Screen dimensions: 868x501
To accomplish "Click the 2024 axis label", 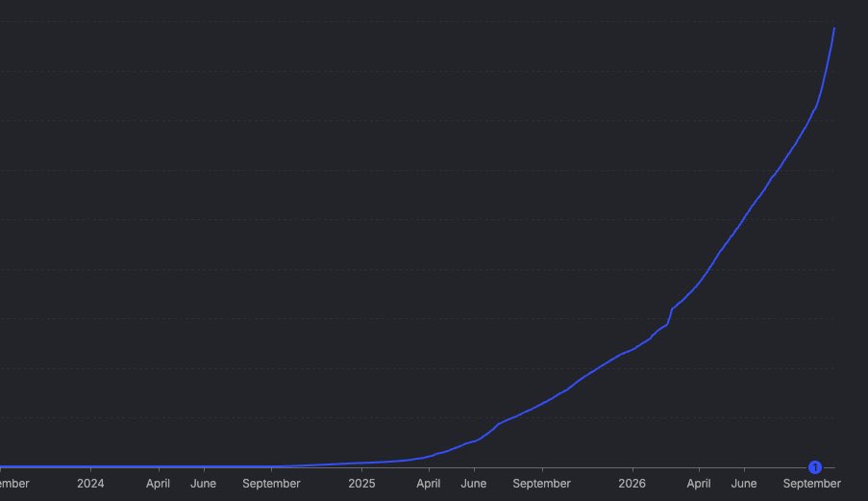I will (x=90, y=484).
